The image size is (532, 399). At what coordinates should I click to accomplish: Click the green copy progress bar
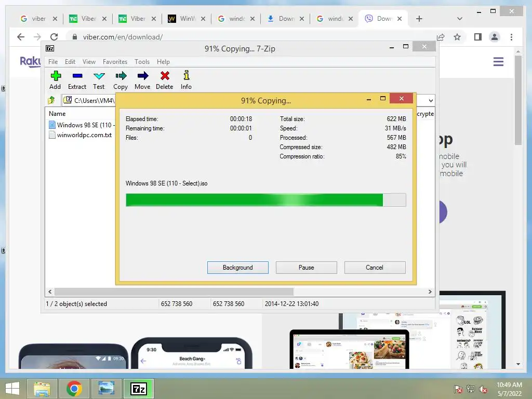pos(265,200)
